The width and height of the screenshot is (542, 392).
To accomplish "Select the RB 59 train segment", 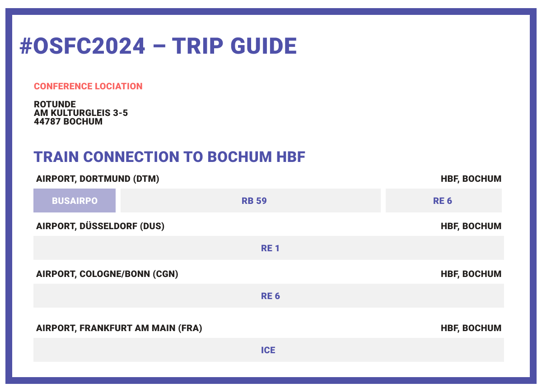I will pos(254,201).
